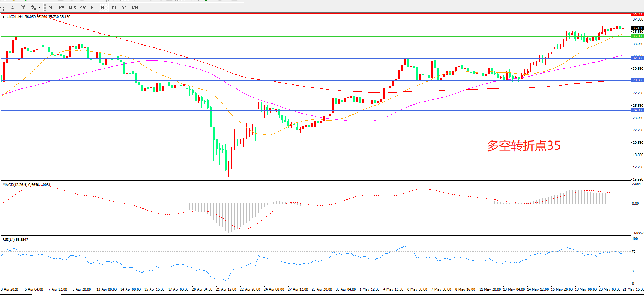
Task: Expand the UKOil chart title triangle
Action: tap(4, 17)
